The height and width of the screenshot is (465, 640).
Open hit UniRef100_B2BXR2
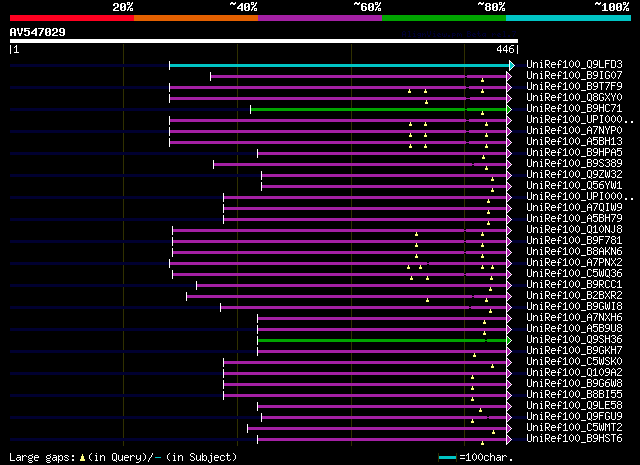click(x=574, y=296)
